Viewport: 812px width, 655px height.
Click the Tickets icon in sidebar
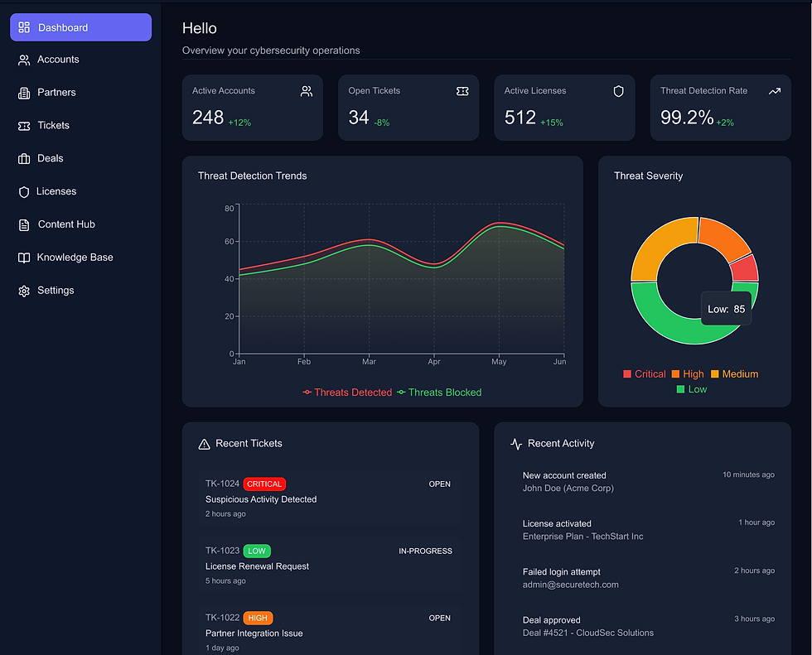[24, 126]
